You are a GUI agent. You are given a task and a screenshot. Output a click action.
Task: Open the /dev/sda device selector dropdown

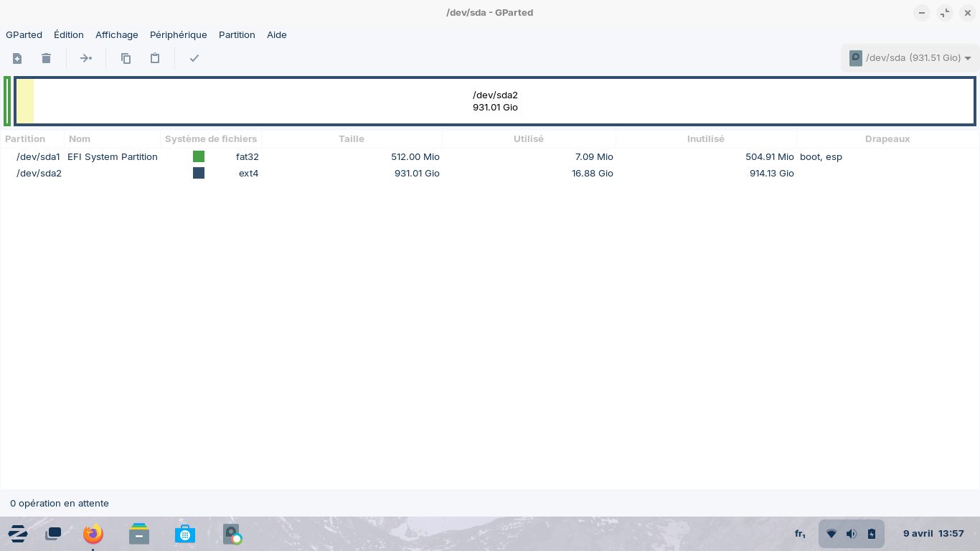pos(910,58)
